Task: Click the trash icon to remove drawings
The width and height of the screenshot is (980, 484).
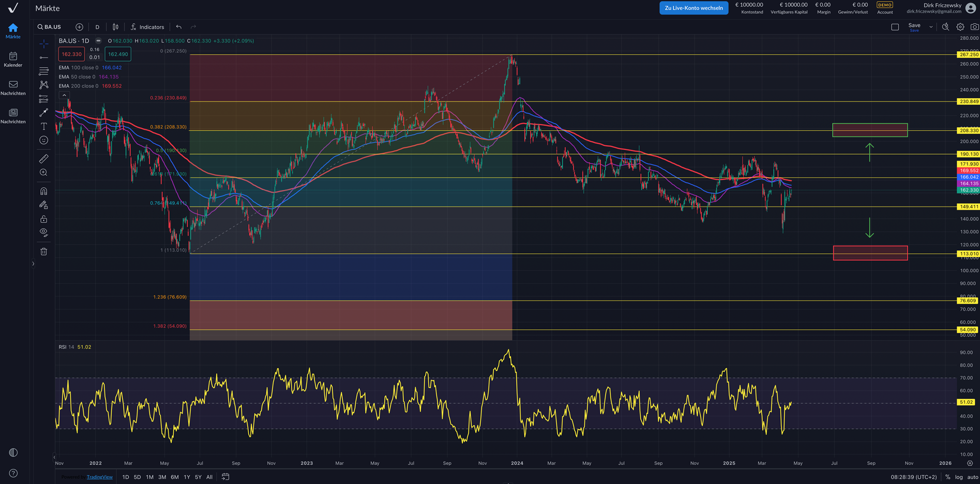Action: (44, 251)
